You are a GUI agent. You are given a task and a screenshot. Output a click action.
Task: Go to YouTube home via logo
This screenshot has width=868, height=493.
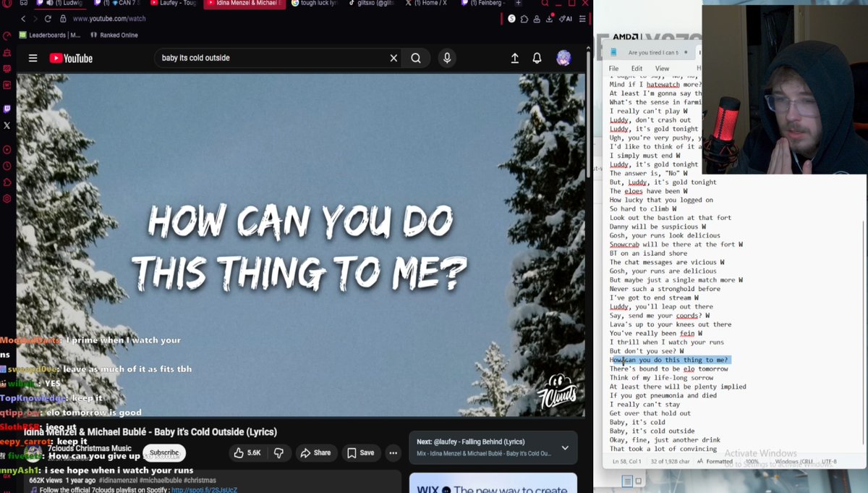[x=71, y=58]
